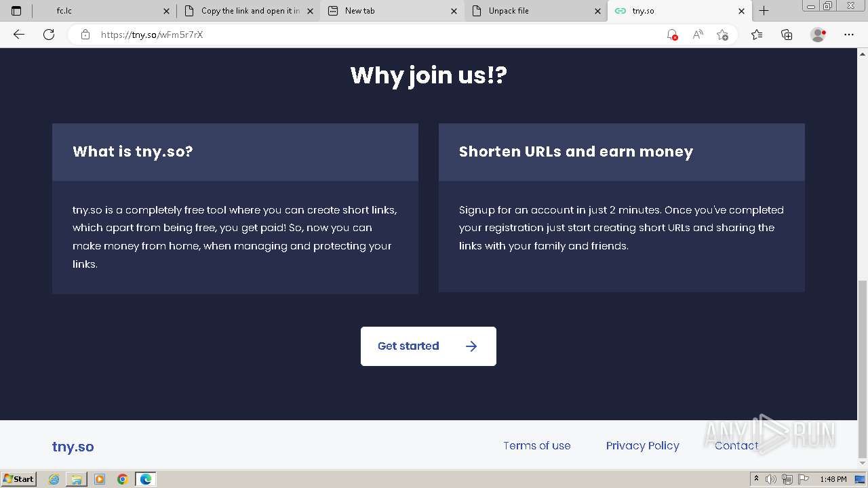Select Microsoft Edge in the taskbar
Screen dimensions: 868x488
point(146,479)
